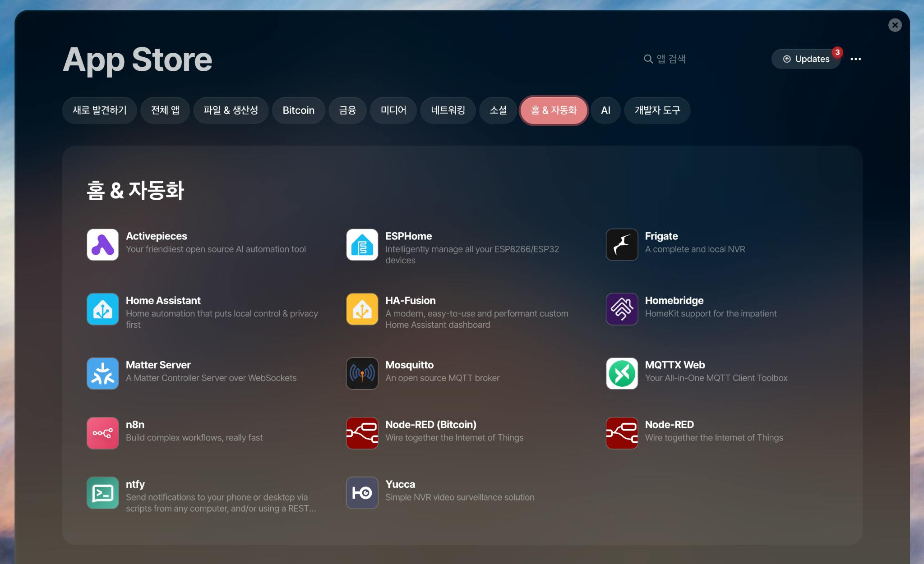Image resolution: width=924 pixels, height=564 pixels.
Task: Click the Yucca app icon
Action: 362,492
